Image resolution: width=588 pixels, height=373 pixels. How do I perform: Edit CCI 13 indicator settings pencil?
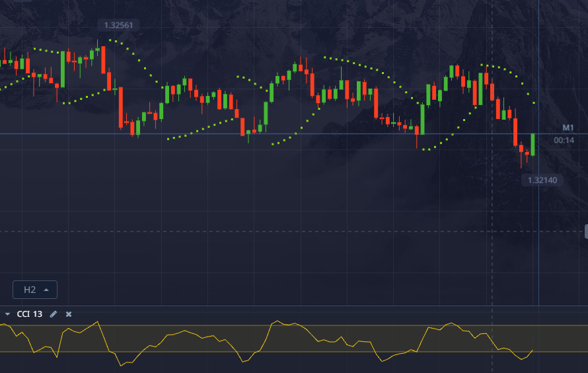(54, 314)
